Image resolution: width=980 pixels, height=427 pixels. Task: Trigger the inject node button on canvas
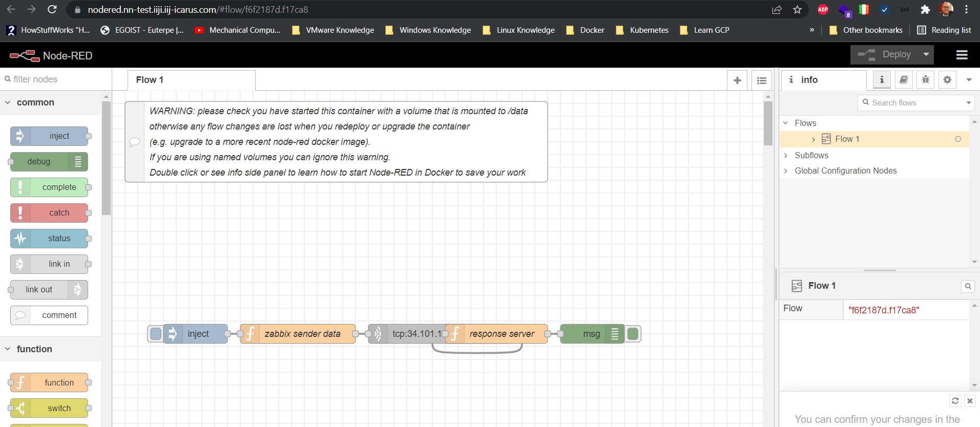(156, 334)
